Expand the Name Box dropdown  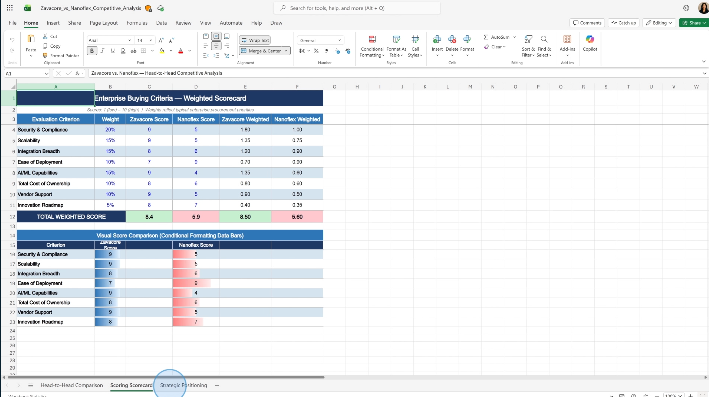point(46,73)
